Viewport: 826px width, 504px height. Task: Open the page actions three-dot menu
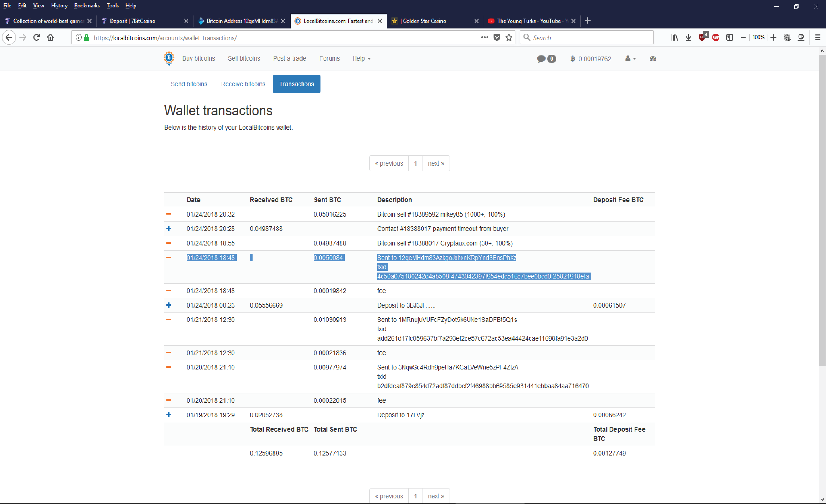[x=484, y=38]
